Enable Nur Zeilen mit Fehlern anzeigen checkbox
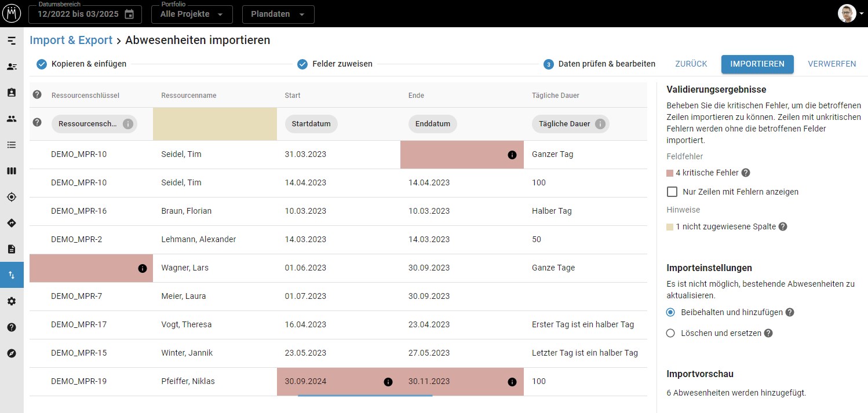 click(x=672, y=192)
